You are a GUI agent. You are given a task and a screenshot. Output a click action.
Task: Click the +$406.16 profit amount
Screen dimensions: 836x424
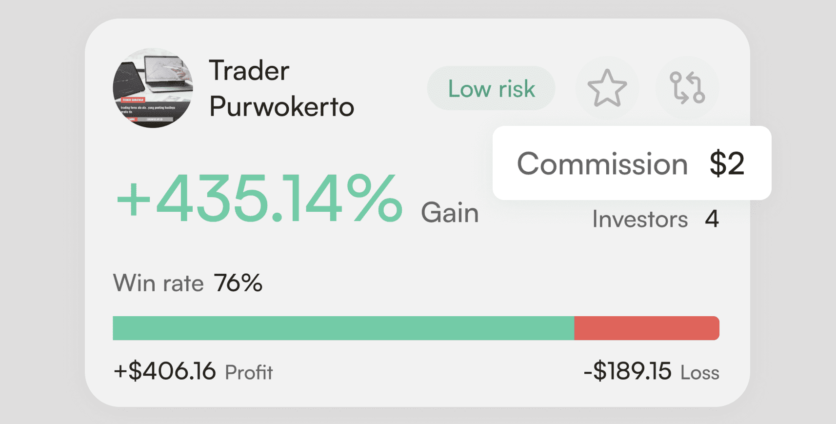165,372
